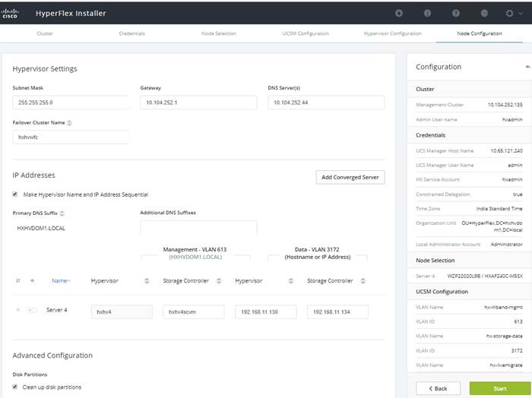Click the Add Converged Server button
The height and width of the screenshot is (398, 532).
click(x=350, y=177)
